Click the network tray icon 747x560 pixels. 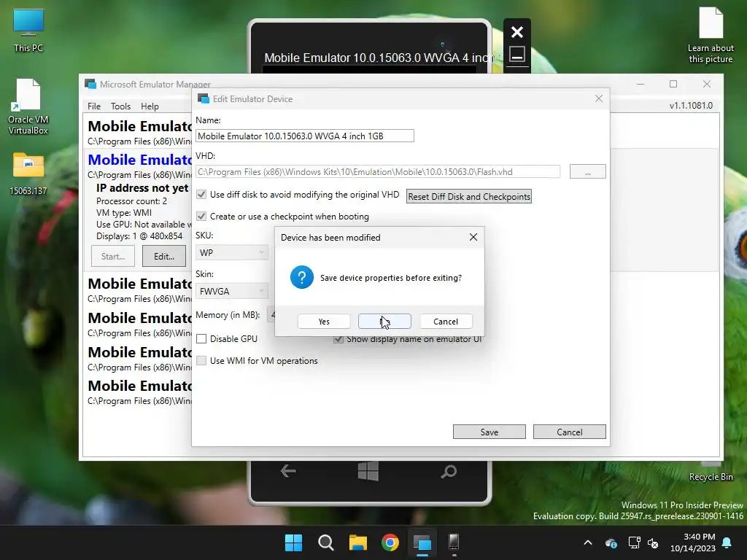[x=634, y=542]
